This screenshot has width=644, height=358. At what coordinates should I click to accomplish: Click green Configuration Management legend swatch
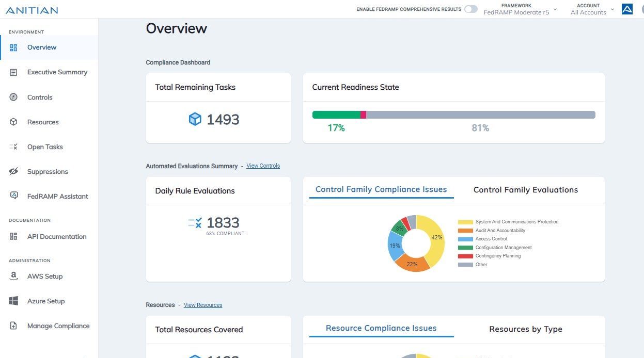pos(465,248)
